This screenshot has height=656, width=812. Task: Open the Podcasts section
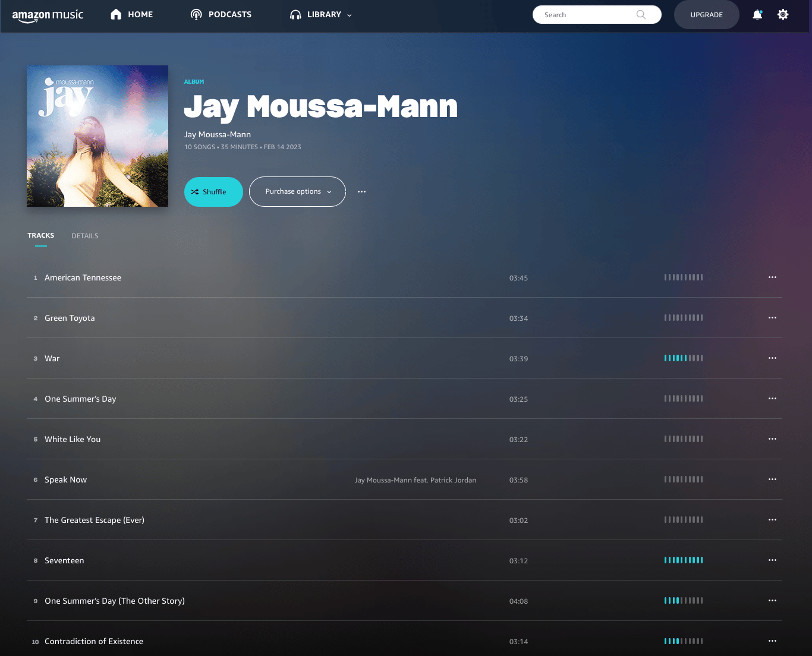point(221,15)
